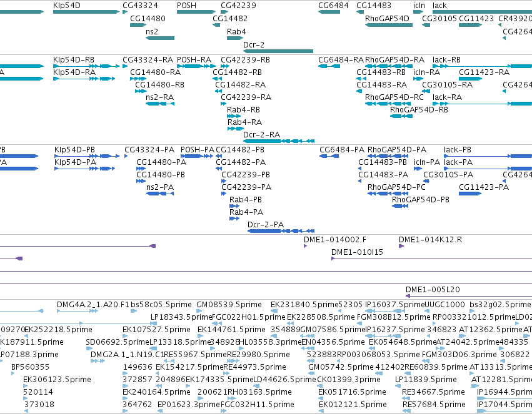Click protein RhoGAP54D-PC
The width and height of the screenshot is (532, 414).
click(x=396, y=187)
